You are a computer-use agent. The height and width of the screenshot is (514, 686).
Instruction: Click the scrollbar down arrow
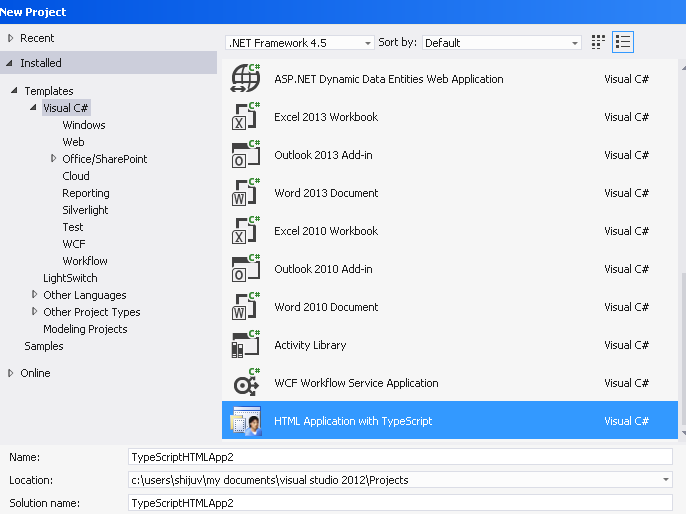click(683, 433)
